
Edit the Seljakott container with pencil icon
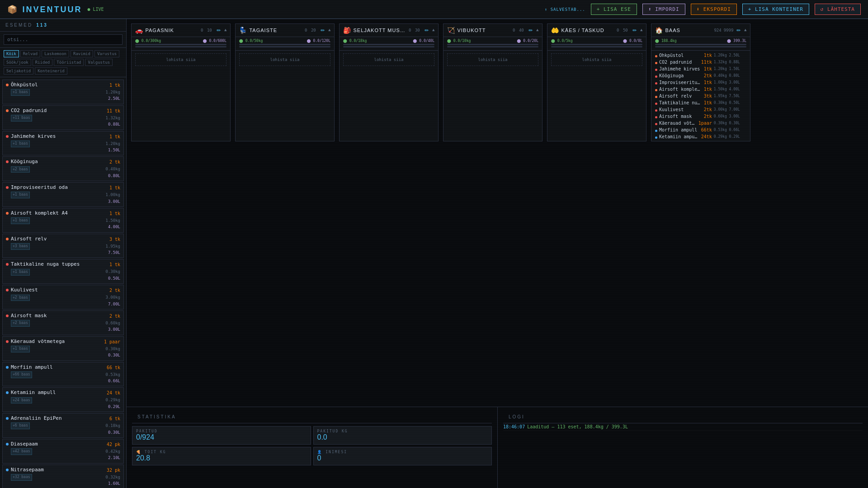point(427,30)
